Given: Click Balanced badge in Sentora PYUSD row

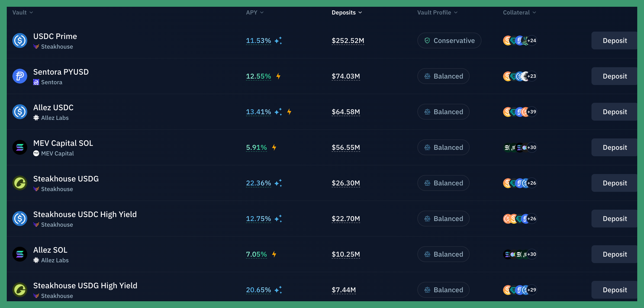Looking at the screenshot, I should pos(443,76).
